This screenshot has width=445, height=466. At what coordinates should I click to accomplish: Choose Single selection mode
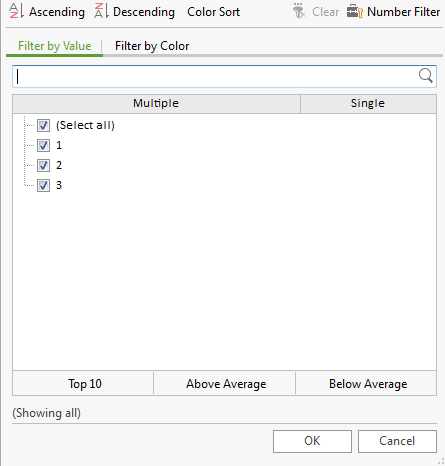368,104
